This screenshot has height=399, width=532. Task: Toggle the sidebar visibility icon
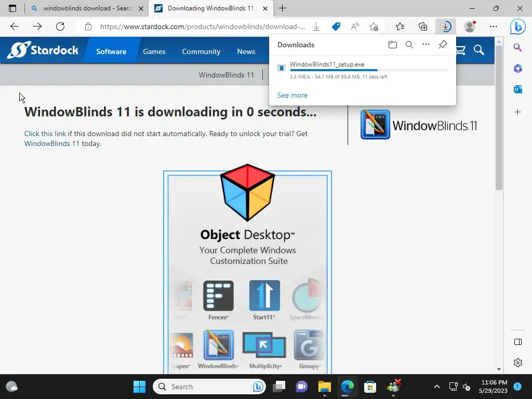click(x=518, y=342)
